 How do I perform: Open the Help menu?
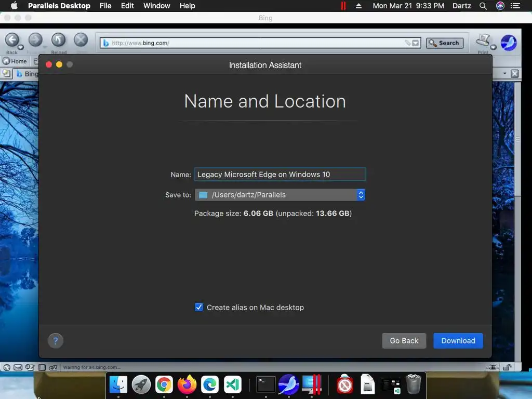(x=187, y=6)
